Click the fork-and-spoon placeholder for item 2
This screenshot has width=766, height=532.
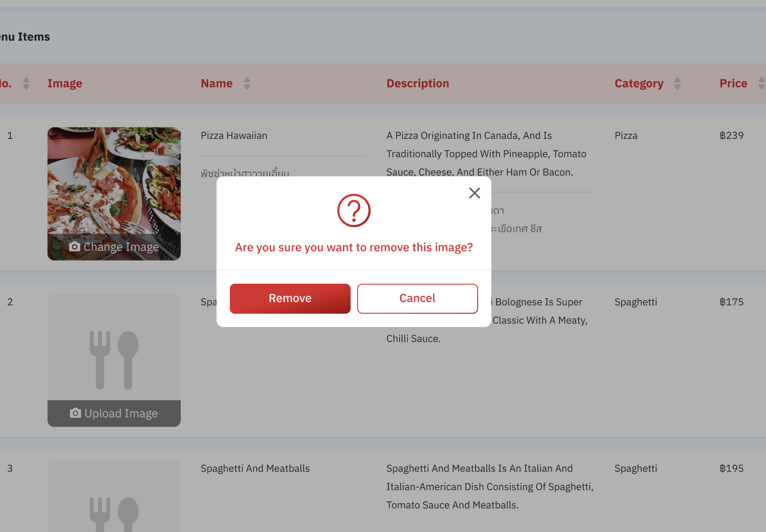pyautogui.click(x=114, y=360)
